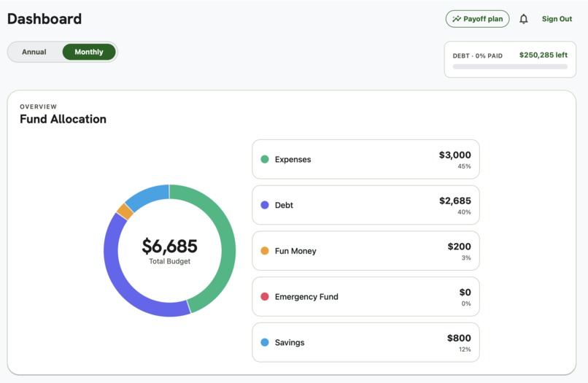588x383 pixels.
Task: Click the $250,285 left debt amount
Action: point(543,55)
